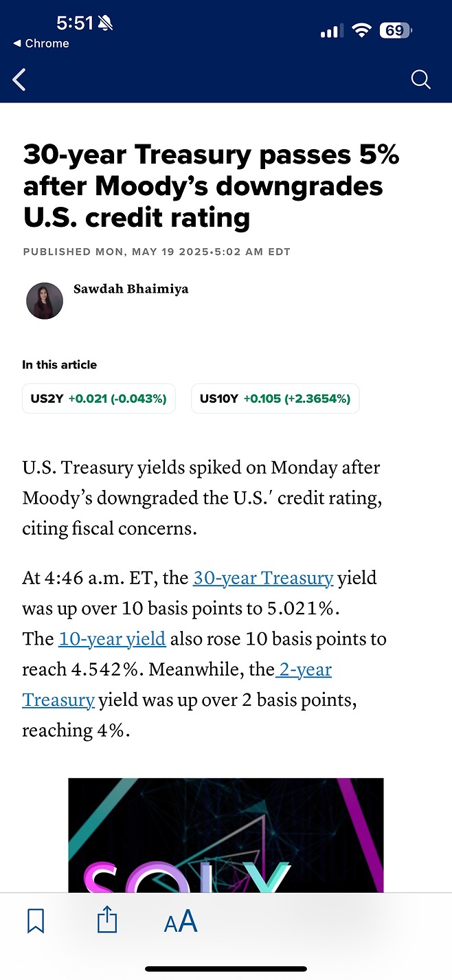Bookmark this article
This screenshot has width=452, height=980.
(x=36, y=921)
